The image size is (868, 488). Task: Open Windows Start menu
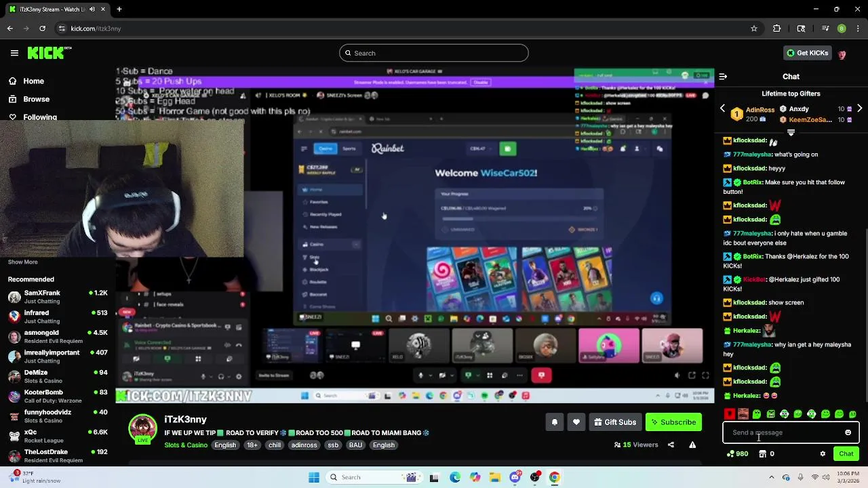[313, 477]
